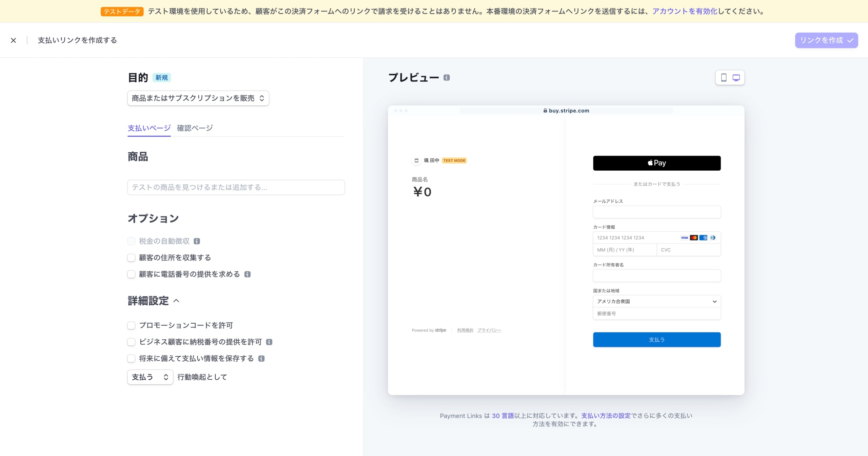868x456 pixels.
Task: Check プロモーションコードを許可
Action: point(131,325)
